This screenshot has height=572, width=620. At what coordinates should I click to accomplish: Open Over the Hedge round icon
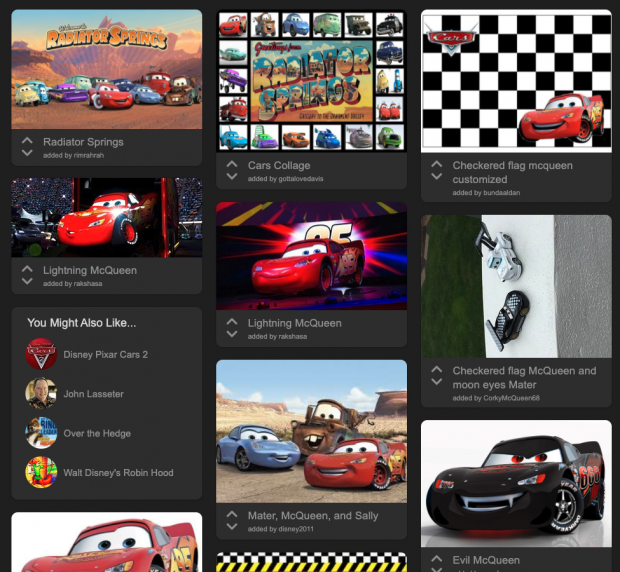pos(41,433)
